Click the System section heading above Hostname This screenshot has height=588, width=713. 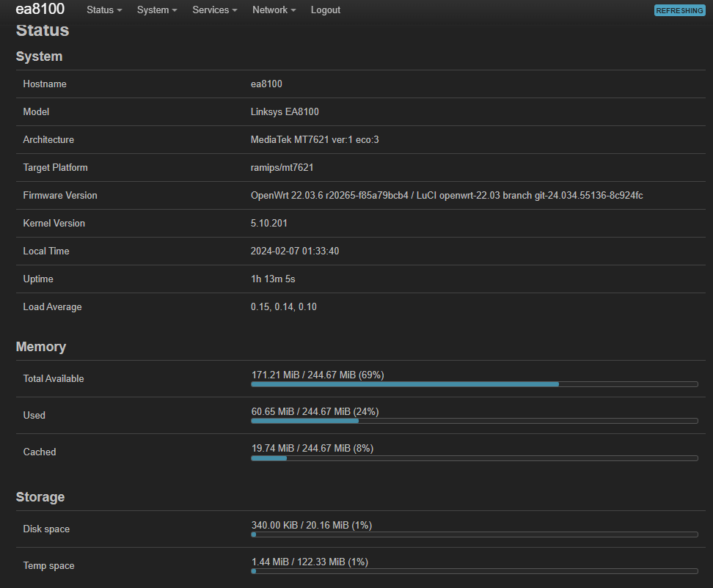tap(39, 56)
